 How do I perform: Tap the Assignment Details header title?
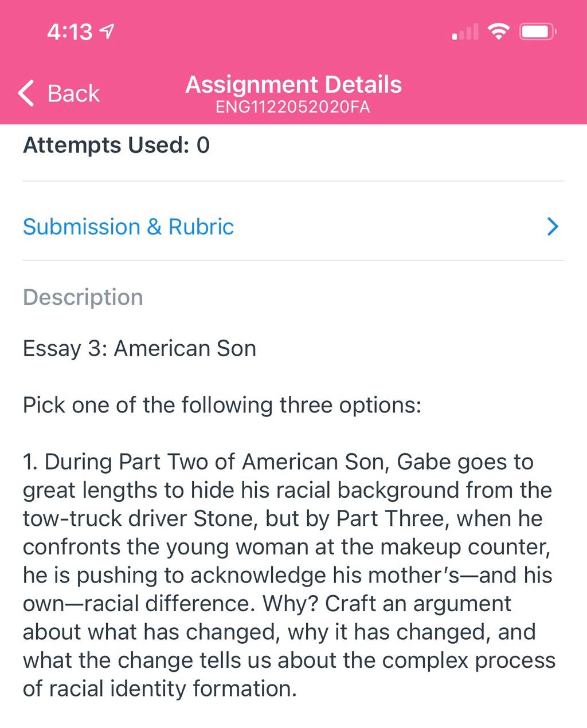(293, 84)
